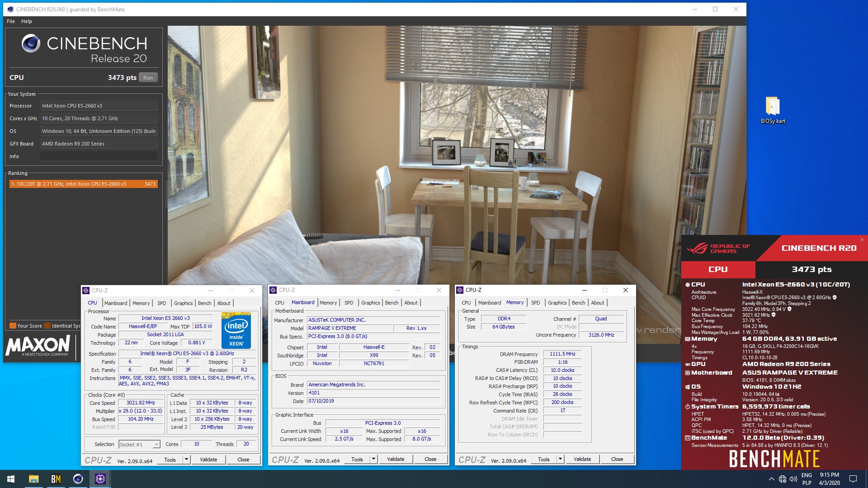Click the right CPU-Z title bar icon
Viewport: 868px width, 488px height.
coord(460,290)
